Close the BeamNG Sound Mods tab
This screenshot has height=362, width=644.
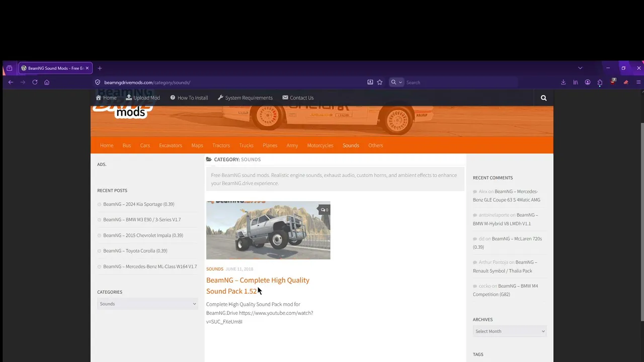click(x=88, y=68)
